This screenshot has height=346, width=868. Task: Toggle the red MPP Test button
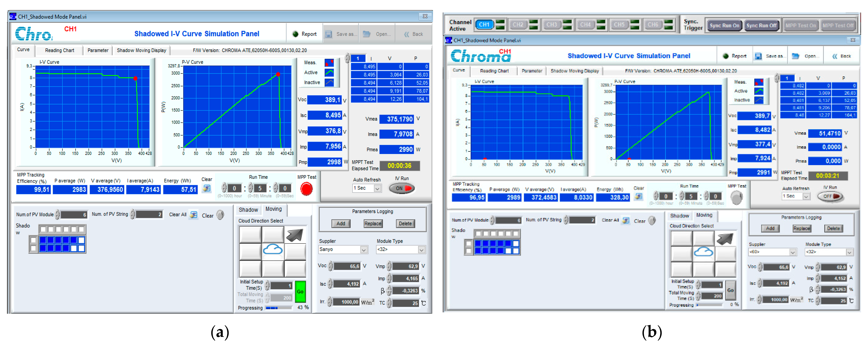point(306,189)
